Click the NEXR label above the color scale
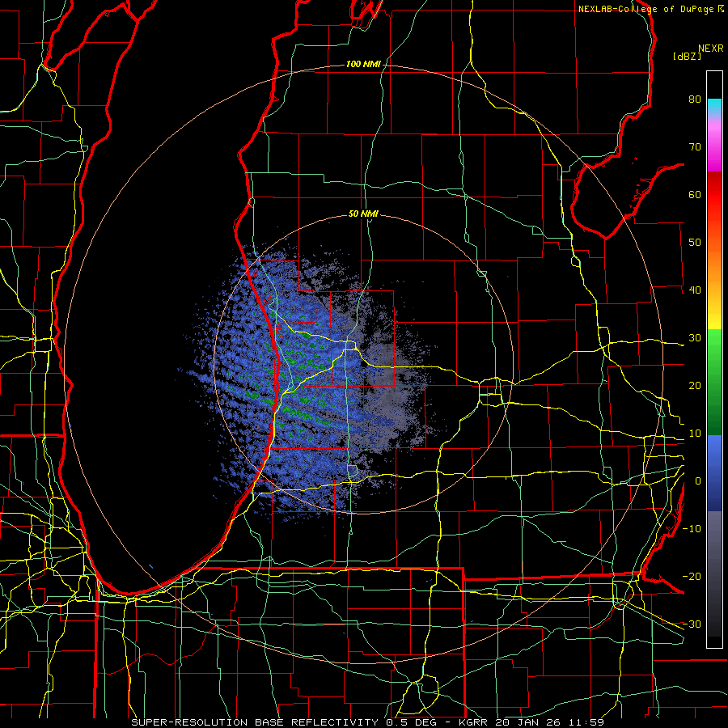 [711, 49]
